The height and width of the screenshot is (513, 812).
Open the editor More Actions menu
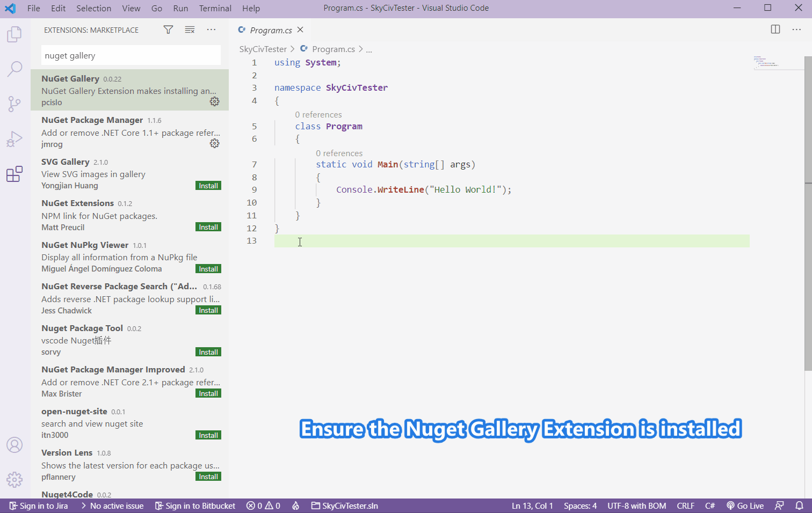pos(796,30)
